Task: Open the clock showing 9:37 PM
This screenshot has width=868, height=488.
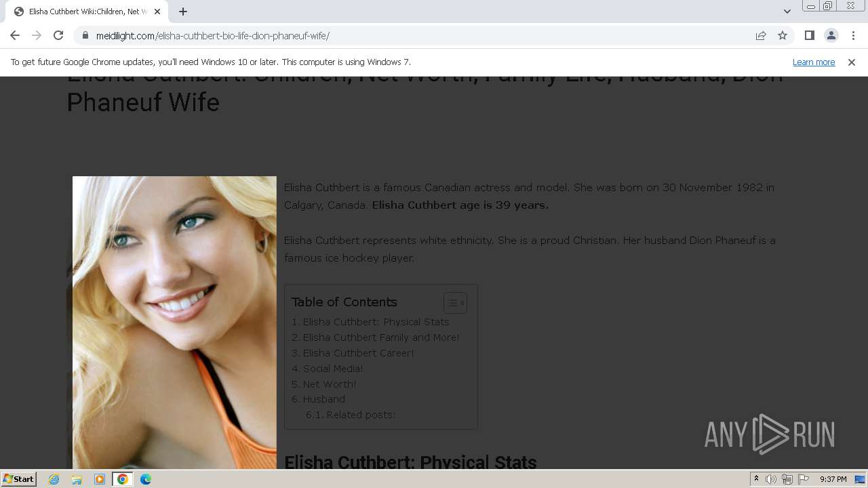Action: [x=833, y=479]
